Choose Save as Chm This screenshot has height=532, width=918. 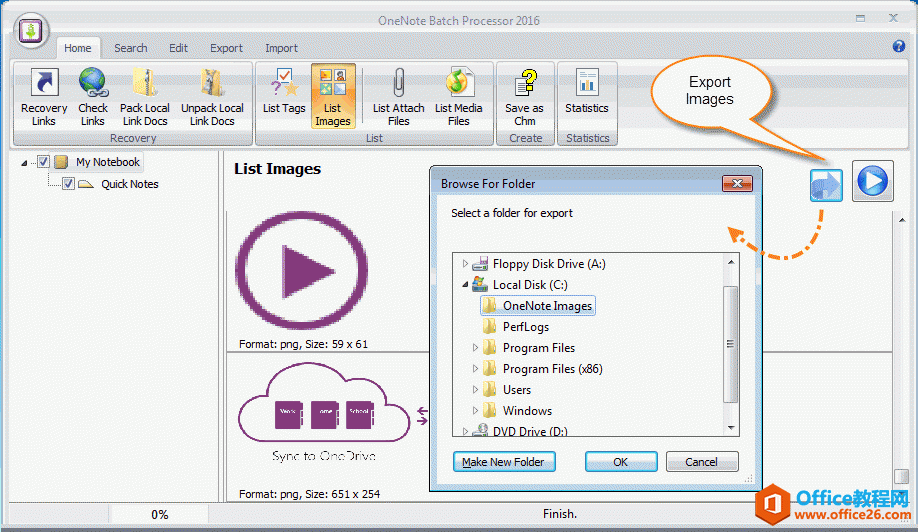coord(525,97)
